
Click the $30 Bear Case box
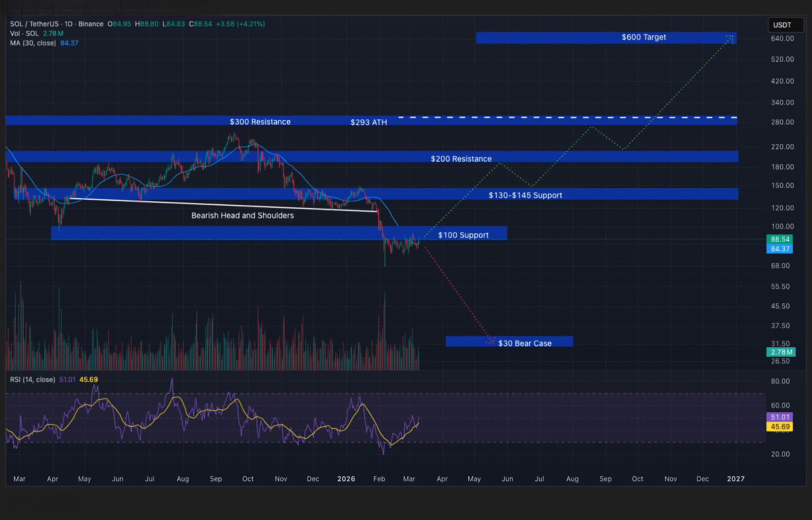[x=525, y=343]
